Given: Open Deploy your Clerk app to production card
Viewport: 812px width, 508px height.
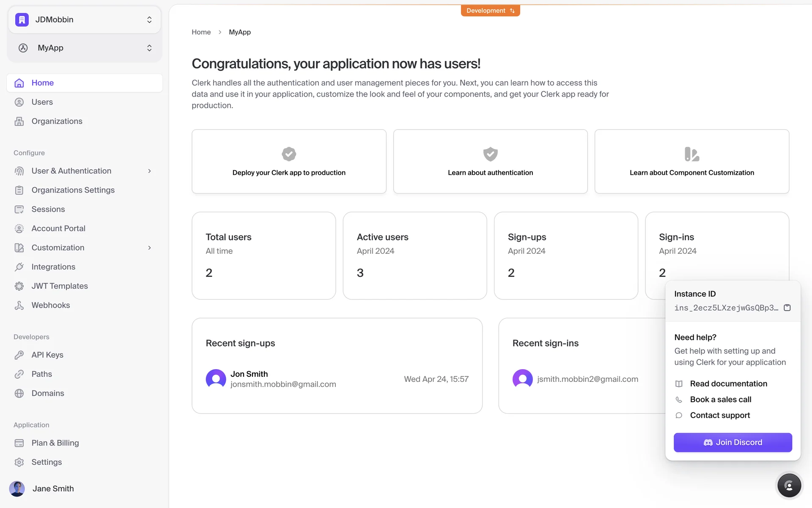Looking at the screenshot, I should 289,161.
